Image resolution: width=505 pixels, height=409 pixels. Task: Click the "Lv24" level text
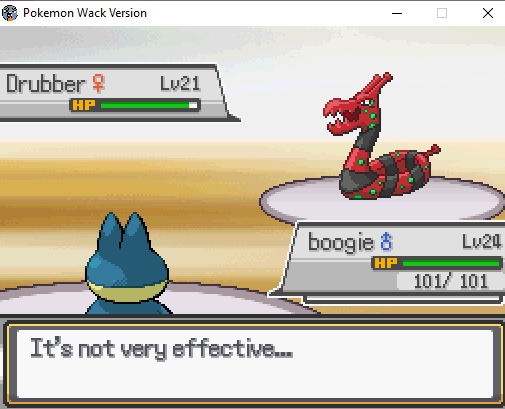point(482,241)
